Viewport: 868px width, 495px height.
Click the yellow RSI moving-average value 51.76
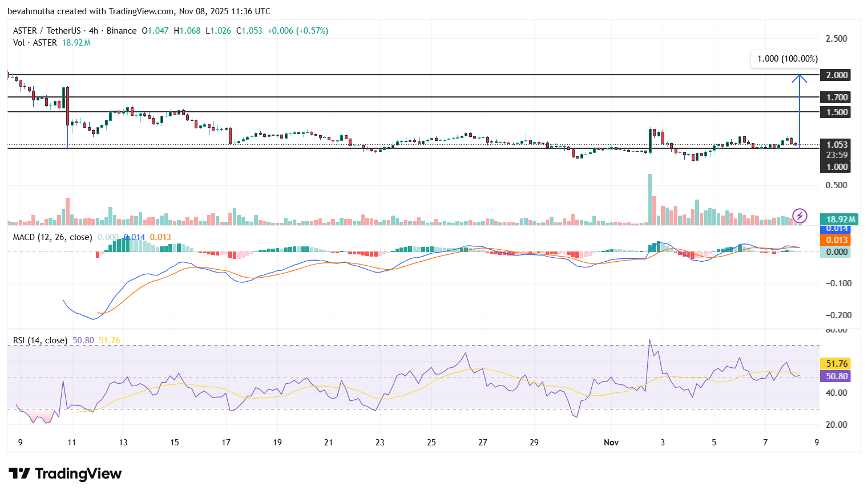click(835, 363)
